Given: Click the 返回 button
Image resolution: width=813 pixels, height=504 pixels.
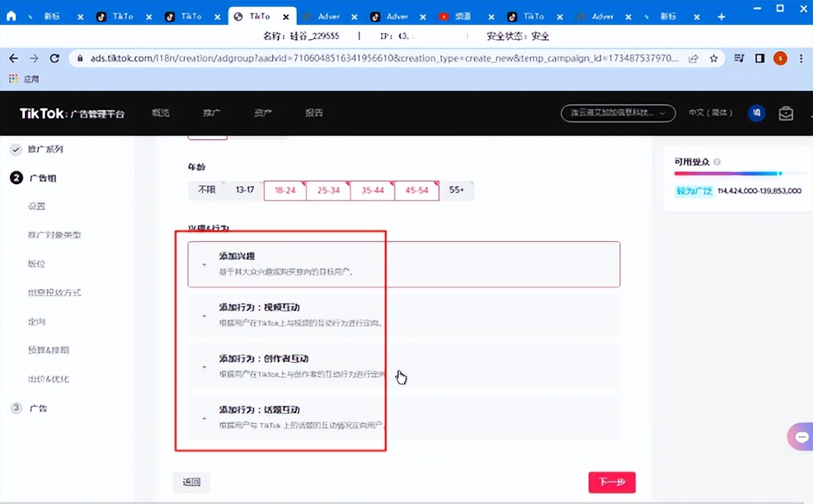Looking at the screenshot, I should coord(191,482).
